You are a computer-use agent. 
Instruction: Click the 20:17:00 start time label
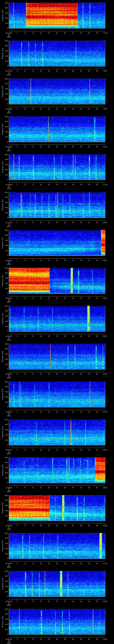pyautogui.click(x=9, y=71)
